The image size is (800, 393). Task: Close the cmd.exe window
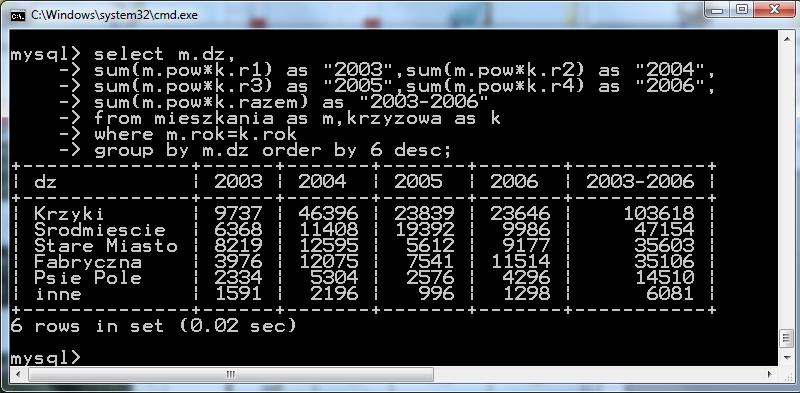tap(774, 10)
